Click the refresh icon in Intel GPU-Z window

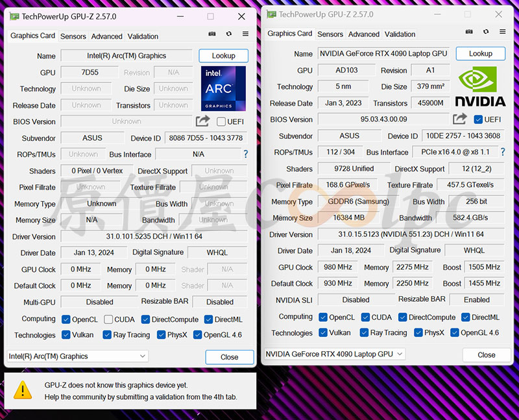pos(229,34)
